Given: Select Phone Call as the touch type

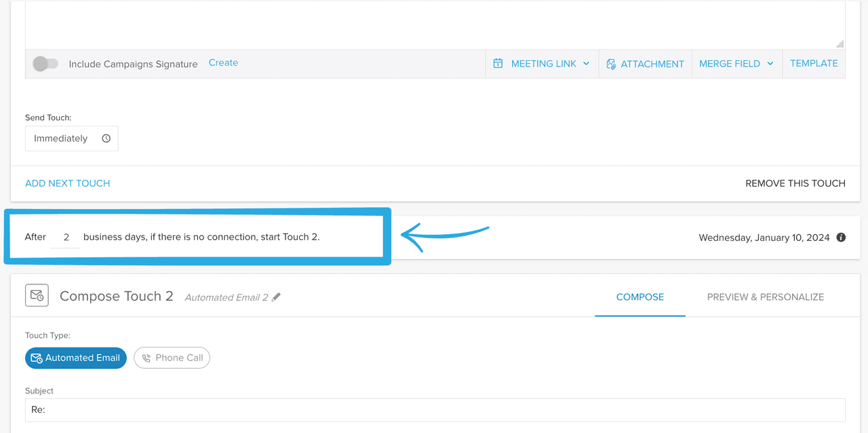Looking at the screenshot, I should tap(172, 358).
